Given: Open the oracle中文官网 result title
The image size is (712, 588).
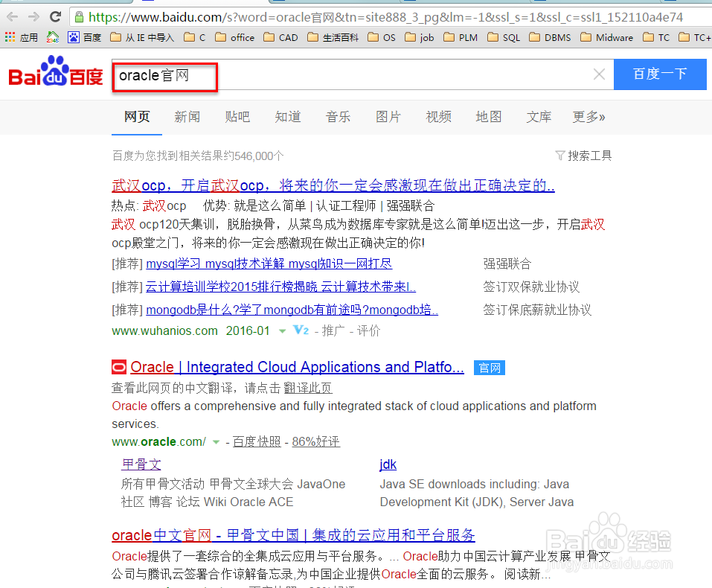Looking at the screenshot, I should (x=293, y=535).
